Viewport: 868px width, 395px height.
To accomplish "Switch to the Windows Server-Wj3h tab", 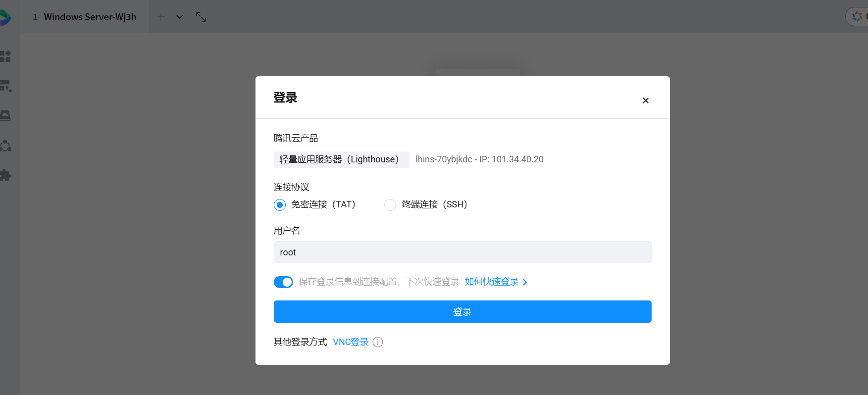I will (85, 17).
